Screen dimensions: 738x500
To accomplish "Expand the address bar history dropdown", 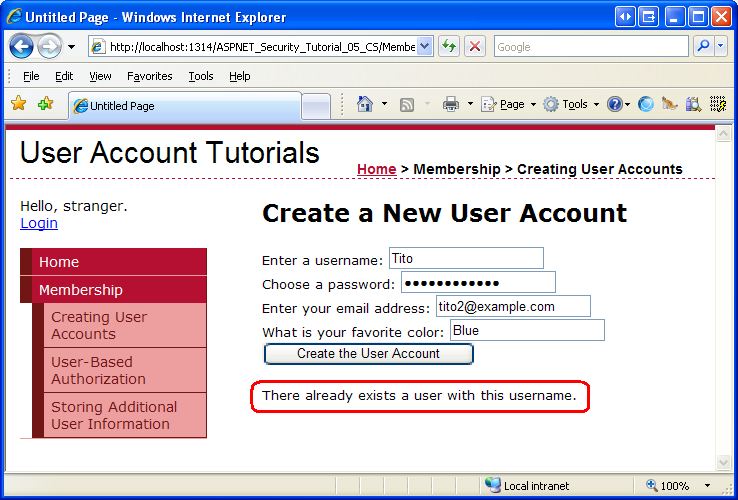I will (x=425, y=47).
